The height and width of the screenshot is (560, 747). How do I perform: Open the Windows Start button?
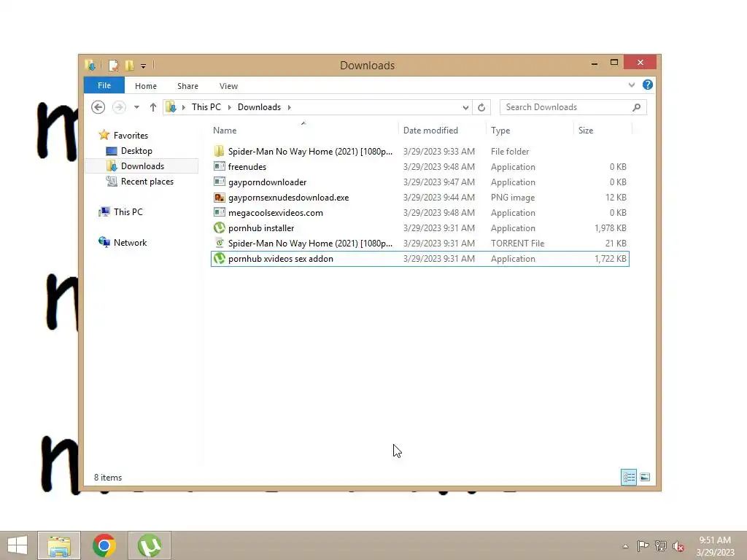pos(18,545)
